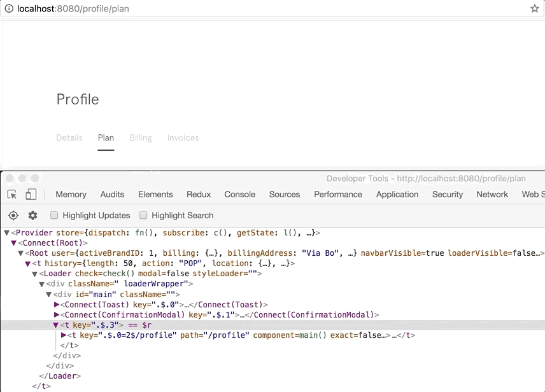Open the Network tab
The width and height of the screenshot is (545, 392).
(x=492, y=194)
